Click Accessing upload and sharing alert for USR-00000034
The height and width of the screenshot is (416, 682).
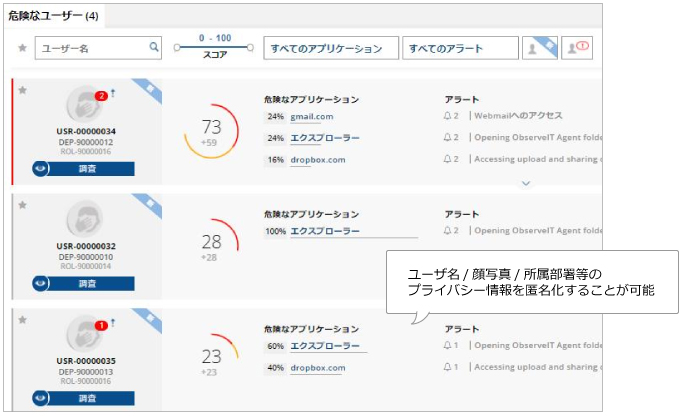(538, 159)
